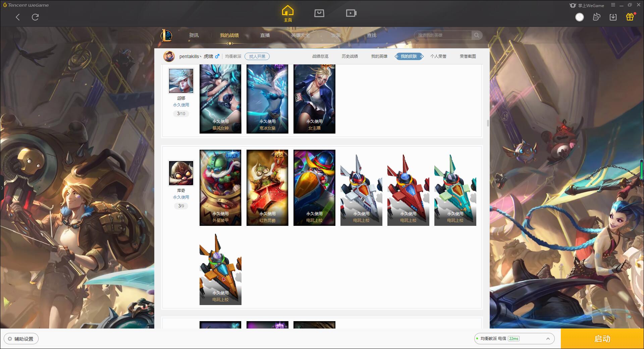The image size is (644, 349).
Task: Click the League of Legends logo
Action: pyautogui.click(x=166, y=35)
